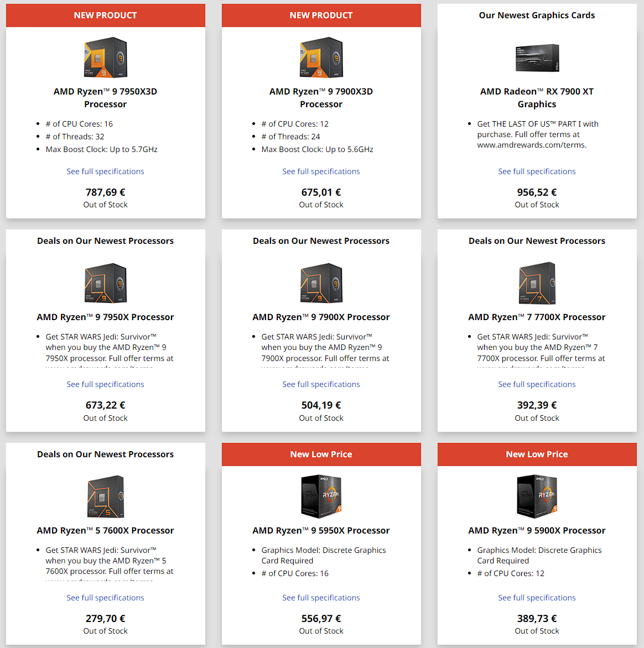This screenshot has width=644, height=648.
Task: Click the New Low Price banner above Ryzen 9 5900X
Action: tap(537, 454)
